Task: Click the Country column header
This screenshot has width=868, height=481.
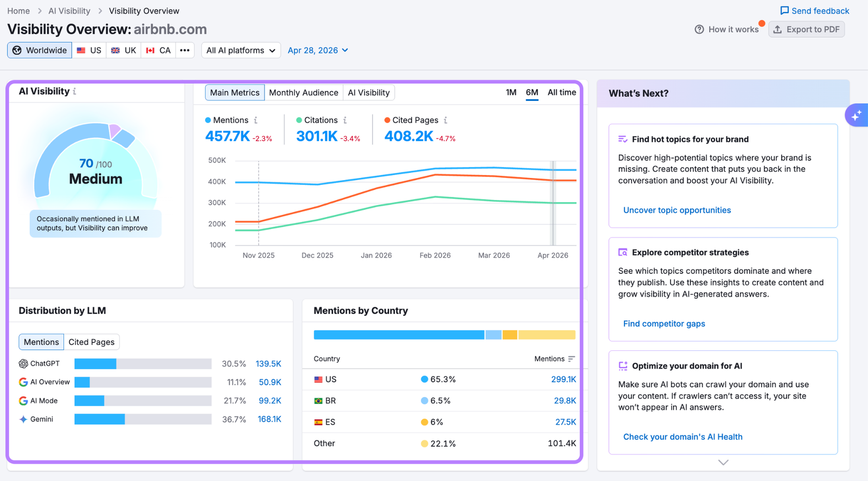Action: coord(327,359)
